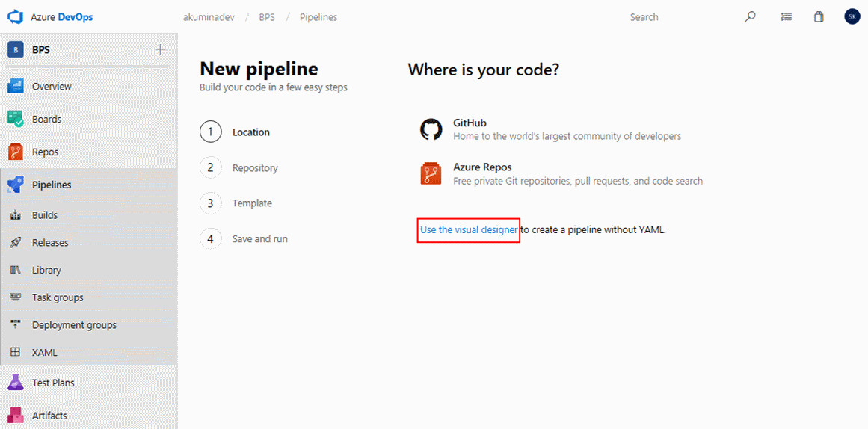Open the Artifacts package icon
This screenshot has width=868, height=429.
16,415
